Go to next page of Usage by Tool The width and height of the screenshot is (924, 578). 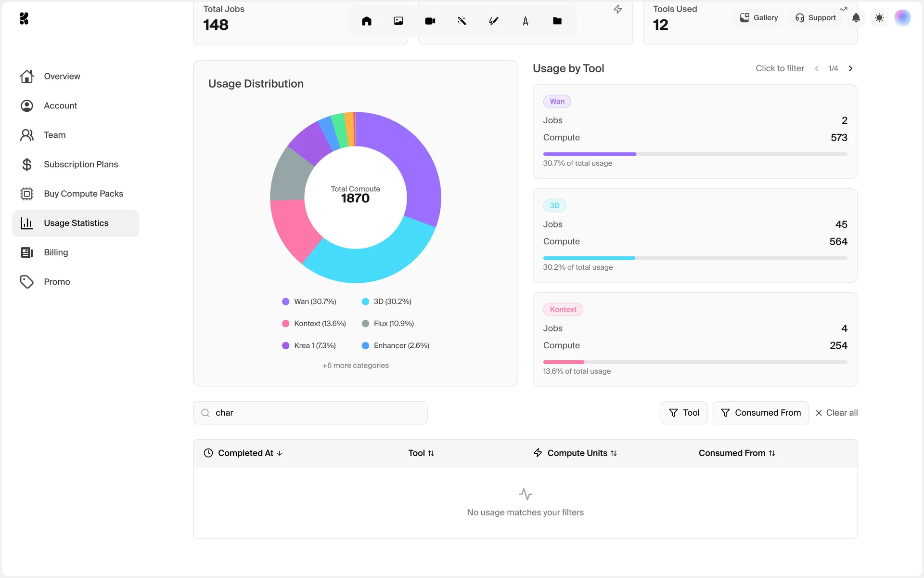(851, 68)
